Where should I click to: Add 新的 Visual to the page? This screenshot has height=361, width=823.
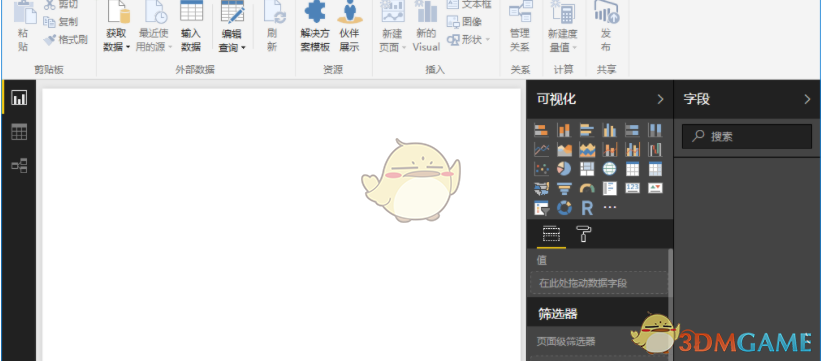tap(426, 26)
